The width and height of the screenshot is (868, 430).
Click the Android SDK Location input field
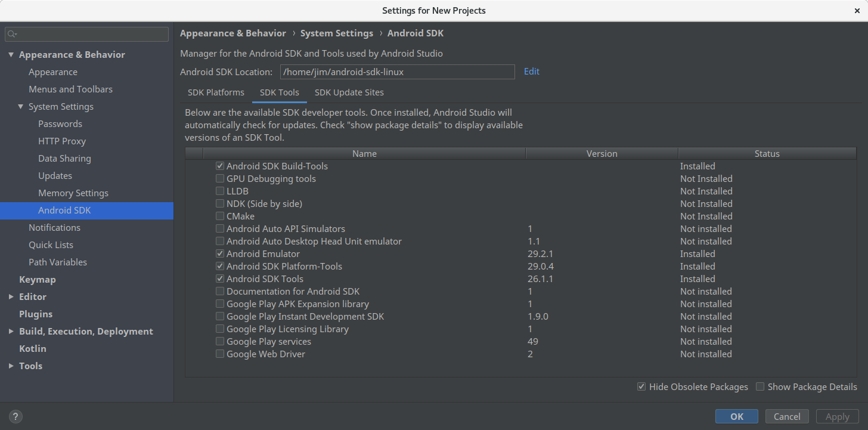click(x=398, y=72)
